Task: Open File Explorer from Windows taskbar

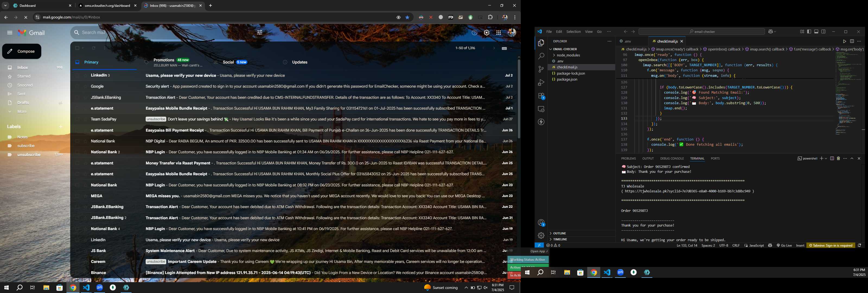Action: pyautogui.click(x=46, y=288)
